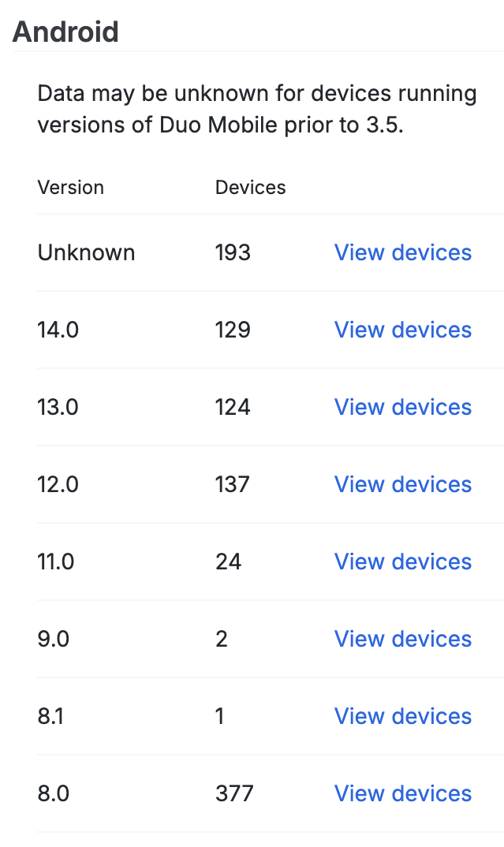View devices on Android 8.0

pyautogui.click(x=402, y=793)
